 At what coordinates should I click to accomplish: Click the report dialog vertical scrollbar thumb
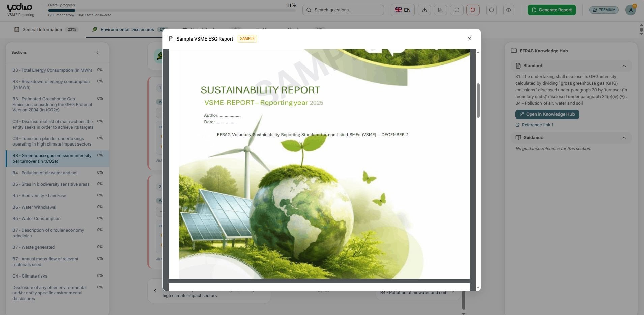(478, 101)
